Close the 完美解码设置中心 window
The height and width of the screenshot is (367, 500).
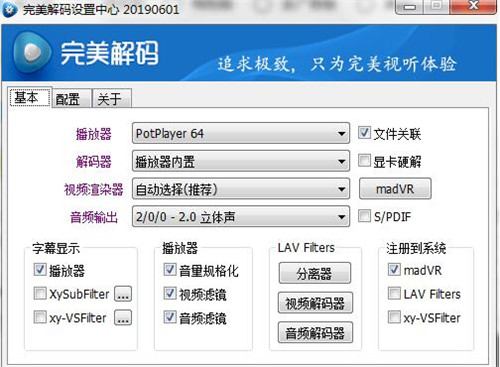pyautogui.click(x=473, y=6)
